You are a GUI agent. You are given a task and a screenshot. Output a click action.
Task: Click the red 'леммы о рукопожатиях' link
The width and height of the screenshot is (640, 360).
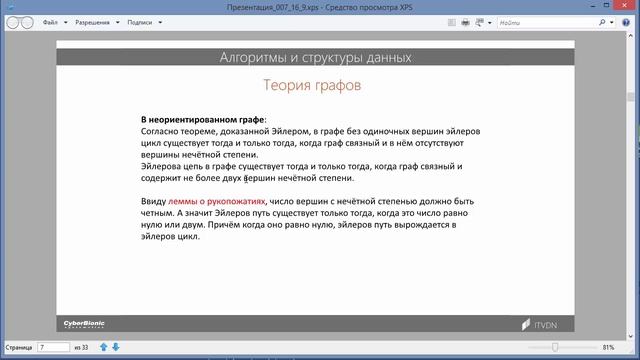[216, 201]
